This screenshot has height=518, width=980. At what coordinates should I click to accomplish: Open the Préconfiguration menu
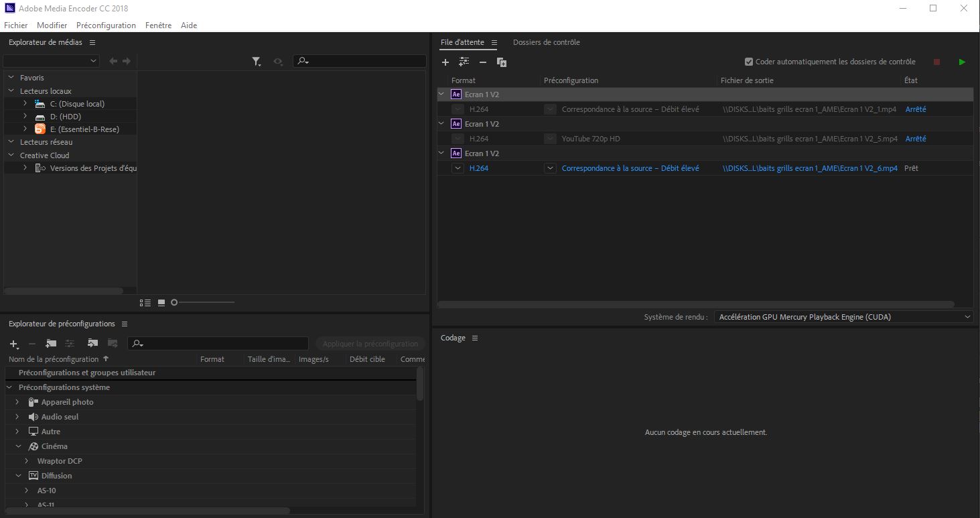click(x=106, y=25)
